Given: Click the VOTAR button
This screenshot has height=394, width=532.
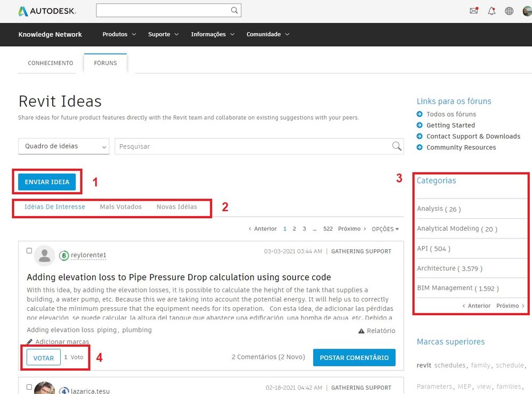Looking at the screenshot, I should coord(44,358).
